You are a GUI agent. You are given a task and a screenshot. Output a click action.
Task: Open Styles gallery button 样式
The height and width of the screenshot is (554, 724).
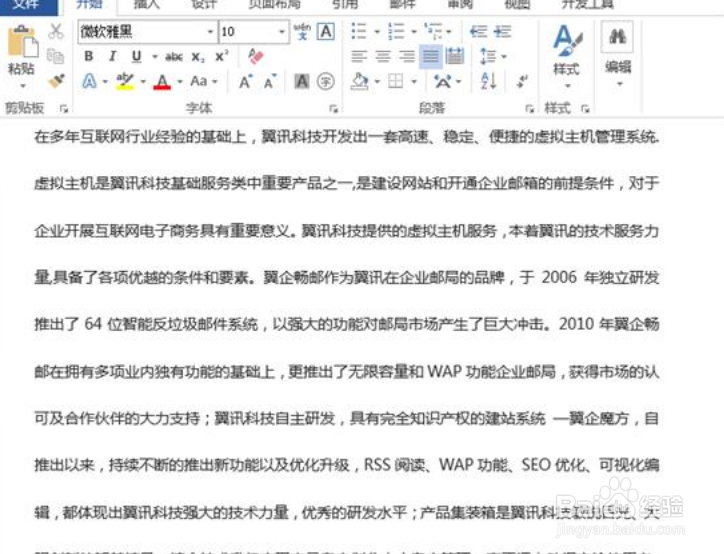(567, 55)
